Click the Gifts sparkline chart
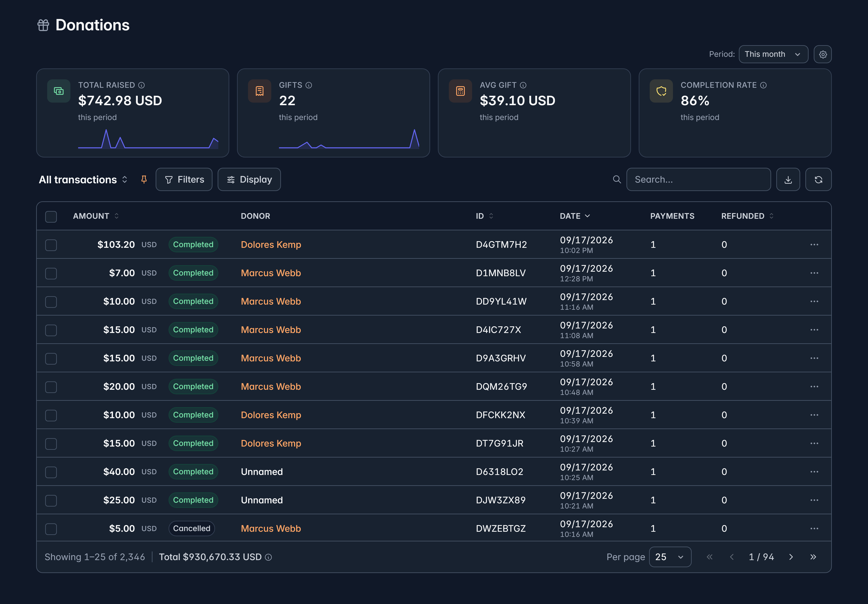The width and height of the screenshot is (868, 604). click(x=349, y=139)
